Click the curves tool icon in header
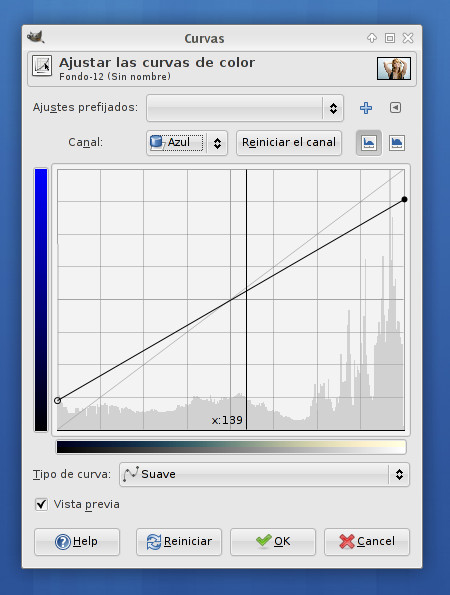Screen dimensions: 450x595 [42, 66]
